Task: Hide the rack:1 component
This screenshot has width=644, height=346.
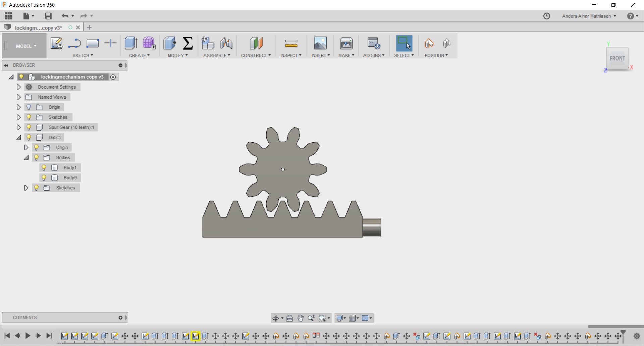Action: [29, 137]
